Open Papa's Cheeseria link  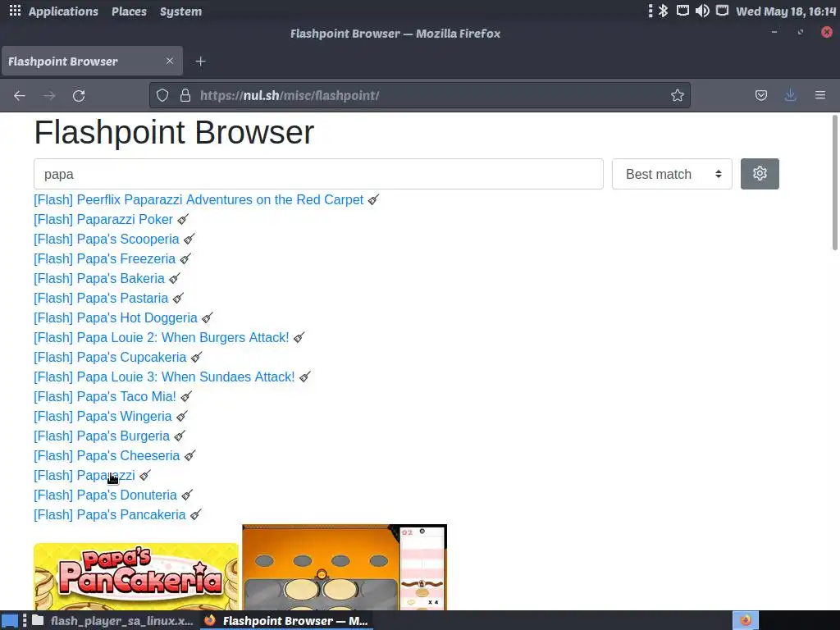pyautogui.click(x=107, y=455)
